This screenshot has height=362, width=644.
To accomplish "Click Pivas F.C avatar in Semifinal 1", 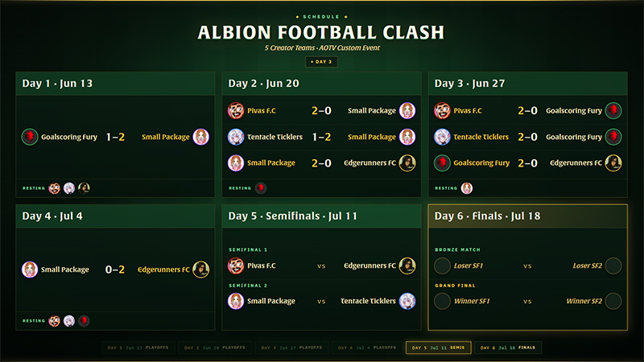I will pos(236,265).
